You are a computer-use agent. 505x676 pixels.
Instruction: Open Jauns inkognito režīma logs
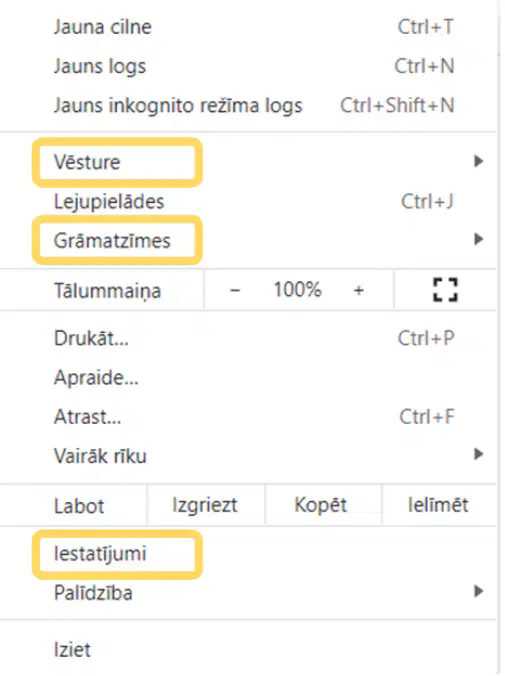coord(248,106)
